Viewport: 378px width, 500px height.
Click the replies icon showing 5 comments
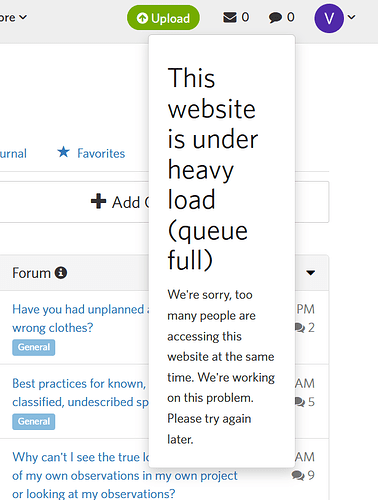[300, 402]
